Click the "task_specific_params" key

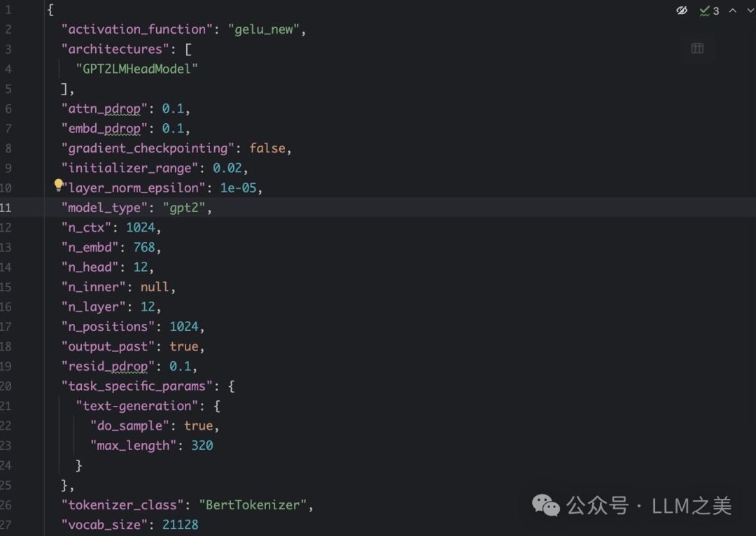(137, 386)
